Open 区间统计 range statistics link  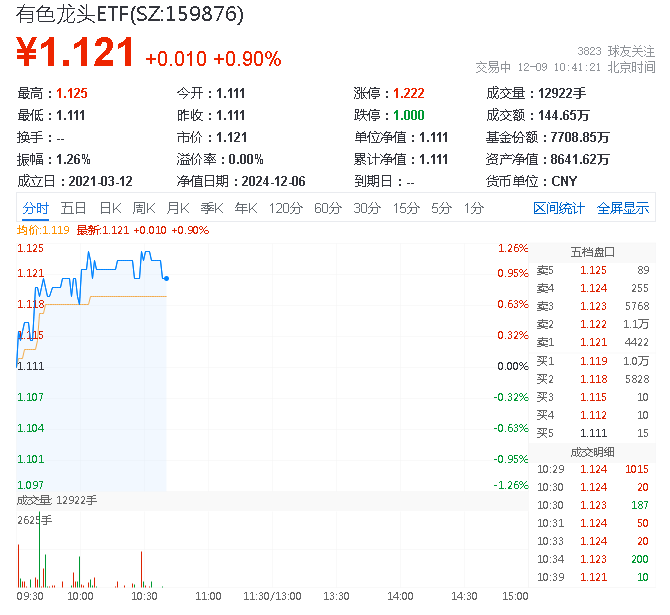[558, 208]
